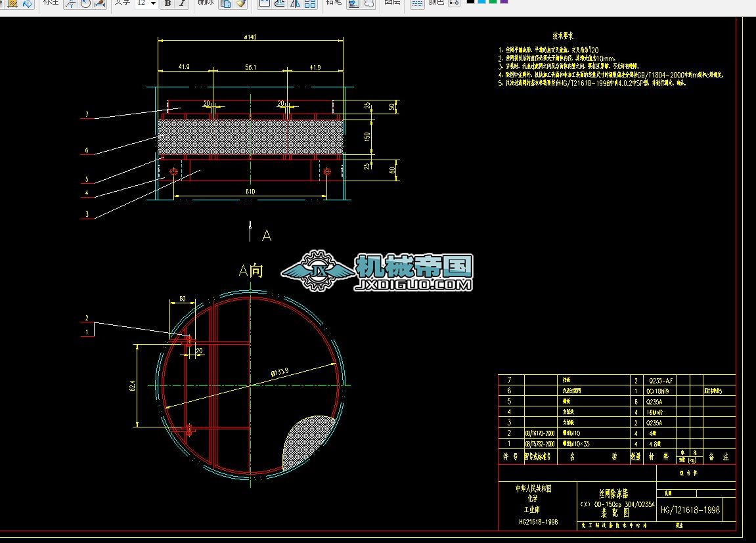Select the hatch fill tool icon
This screenshot has width=756, height=543.
[x=12, y=3]
